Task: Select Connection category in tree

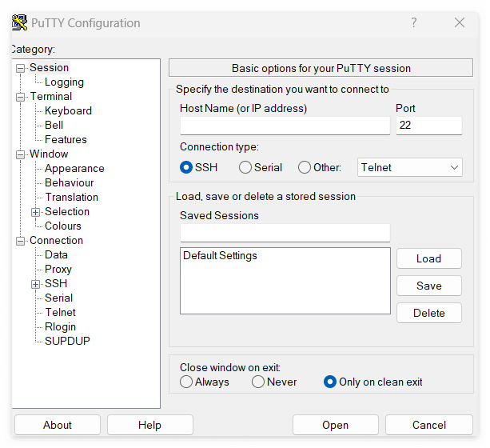Action: click(56, 240)
